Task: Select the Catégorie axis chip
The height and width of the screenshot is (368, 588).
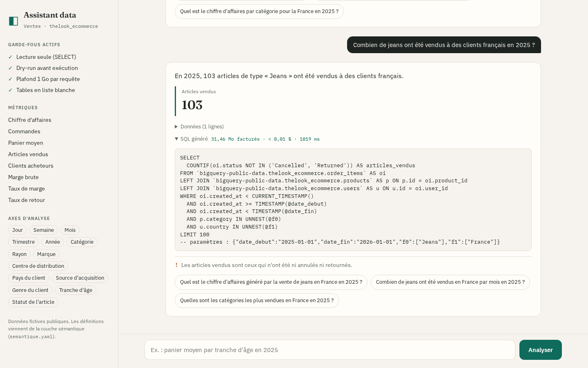Action: coord(82,242)
